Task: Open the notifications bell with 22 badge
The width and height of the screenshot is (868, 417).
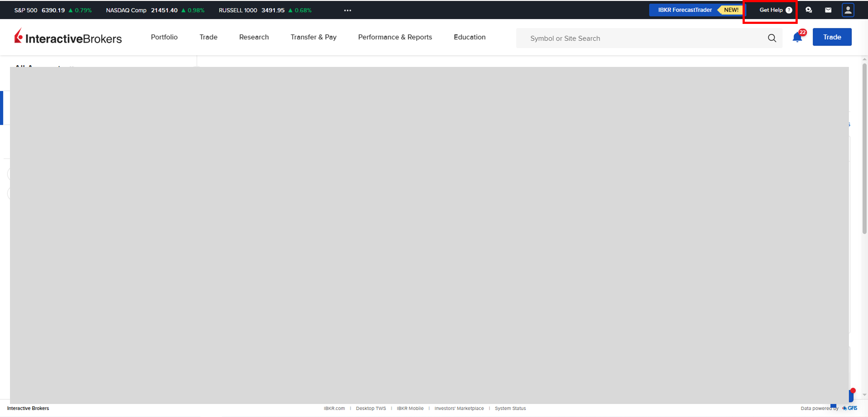Action: coord(797,37)
